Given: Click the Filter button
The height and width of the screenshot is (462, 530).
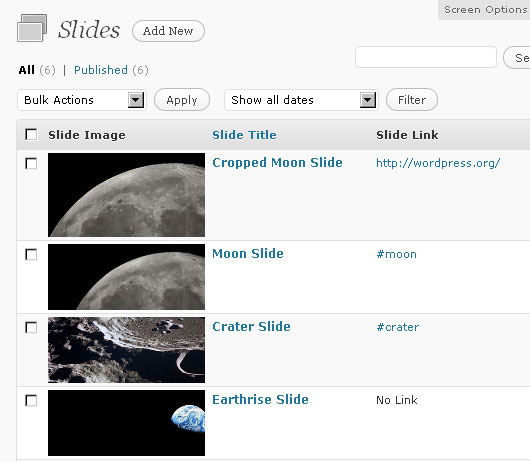Looking at the screenshot, I should pos(412,100).
